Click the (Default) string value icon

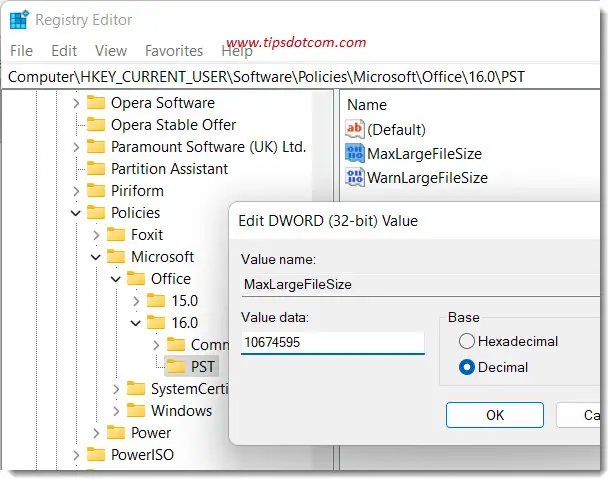355,129
